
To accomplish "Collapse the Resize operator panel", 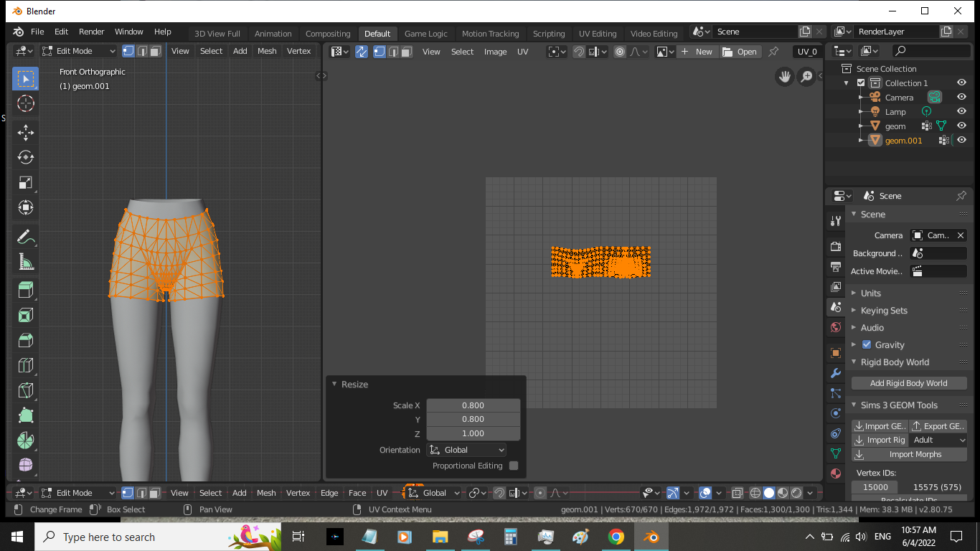I will (334, 385).
